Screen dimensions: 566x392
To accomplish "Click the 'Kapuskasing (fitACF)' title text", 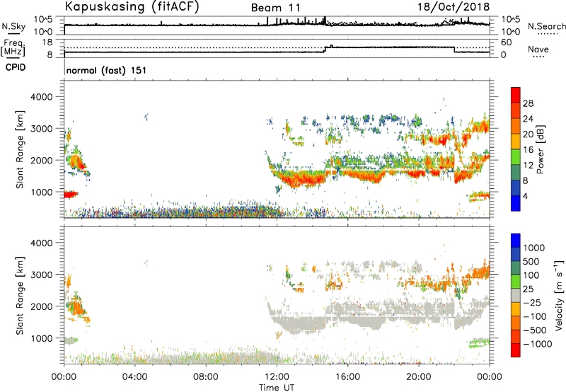I will [132, 6].
